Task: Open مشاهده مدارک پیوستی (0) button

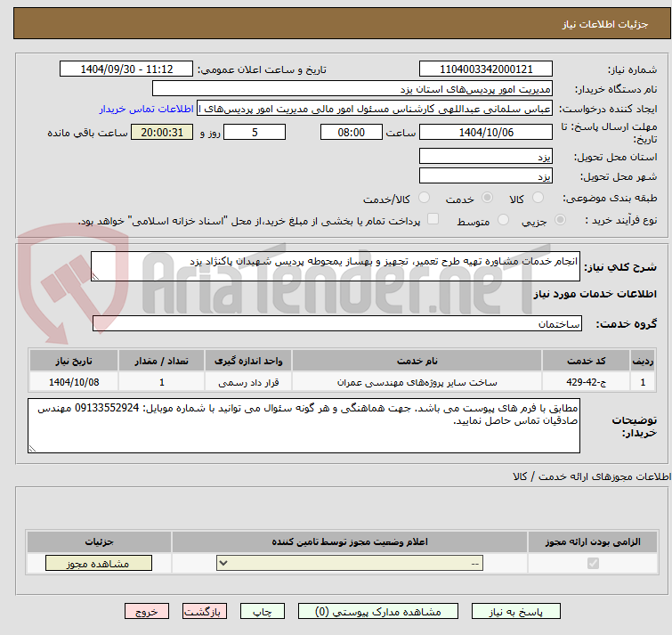Action: [378, 611]
